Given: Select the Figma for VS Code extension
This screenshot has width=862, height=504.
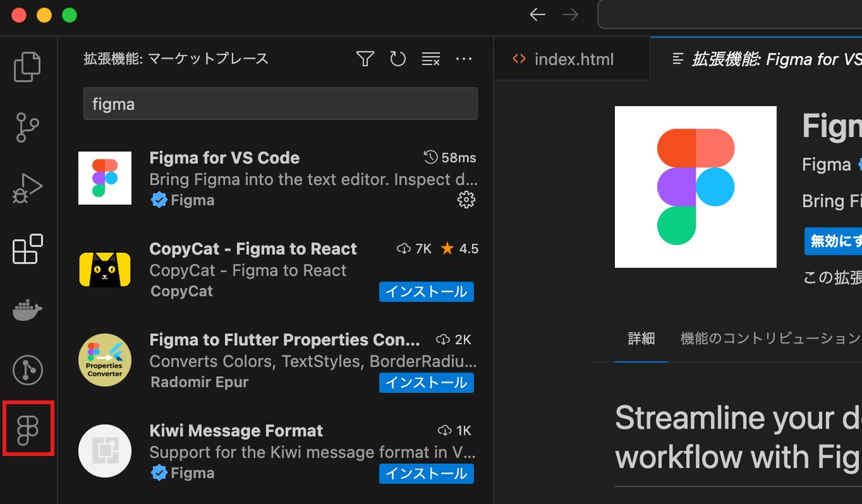Looking at the screenshot, I should [277, 178].
